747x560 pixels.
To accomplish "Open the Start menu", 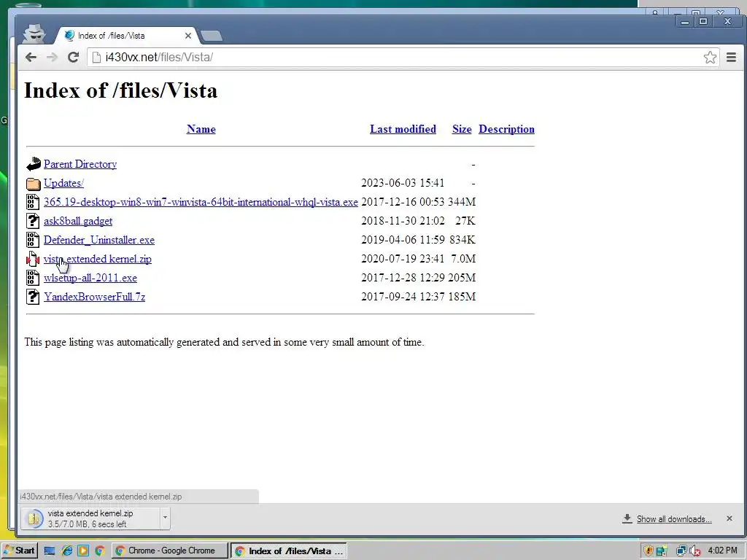I will pos(19,551).
